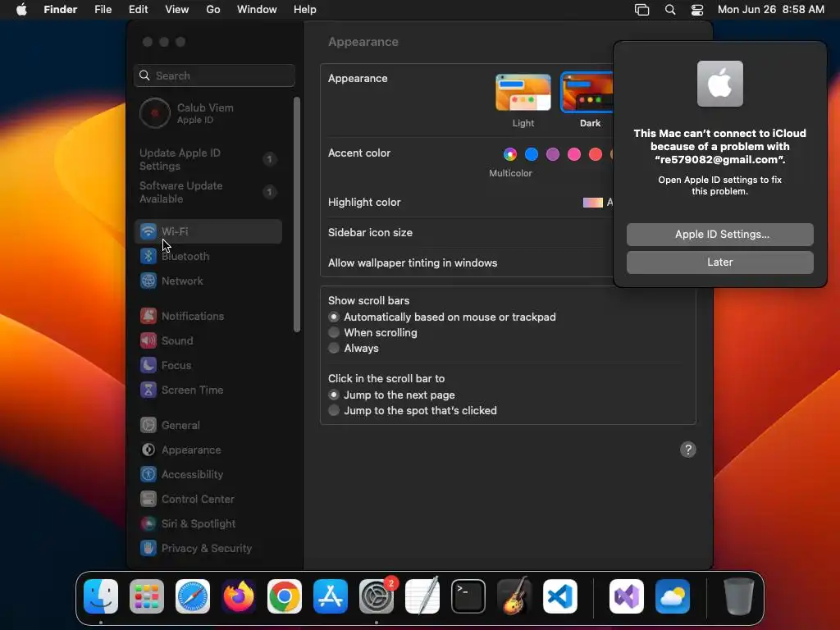Open System Settings icon in Dock
The image size is (840, 630).
(x=377, y=596)
